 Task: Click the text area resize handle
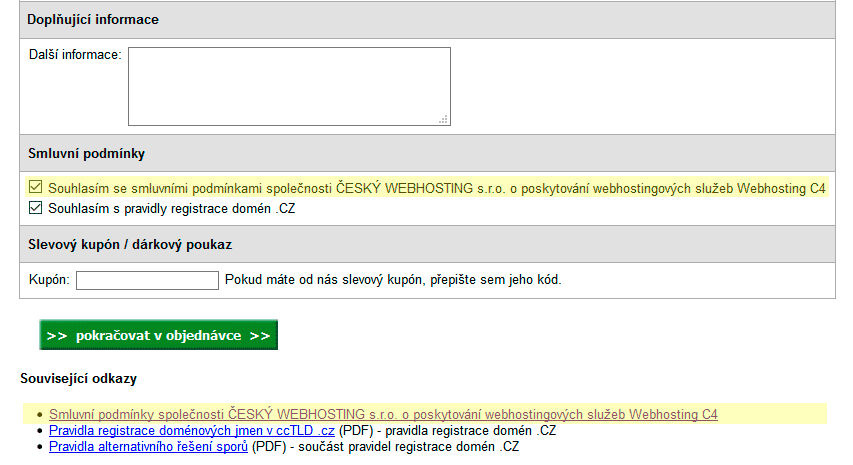pos(443,119)
